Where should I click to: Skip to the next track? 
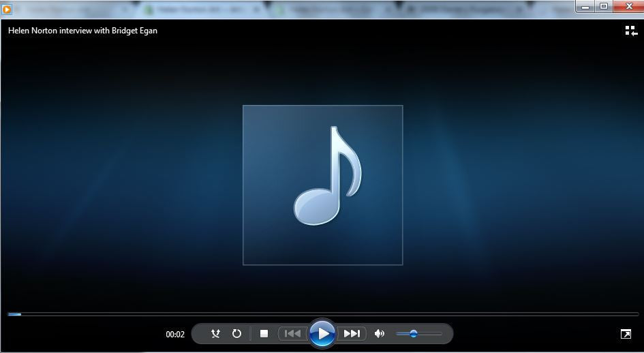tap(352, 334)
